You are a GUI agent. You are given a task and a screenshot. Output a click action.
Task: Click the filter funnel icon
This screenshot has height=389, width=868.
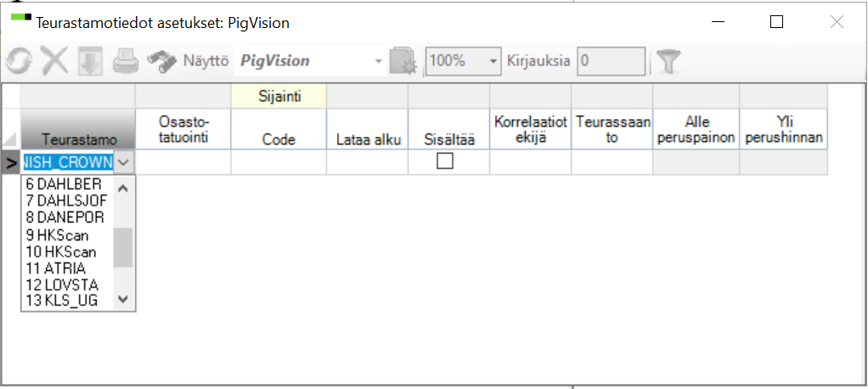[x=668, y=61]
